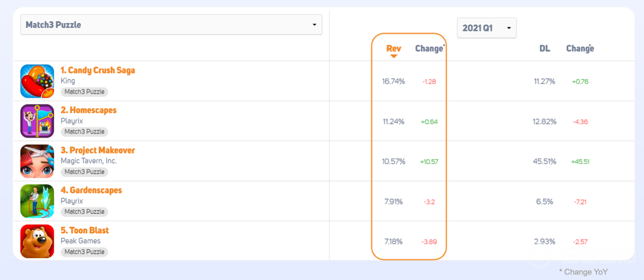Click the Gardenscapes app icon

[37, 201]
